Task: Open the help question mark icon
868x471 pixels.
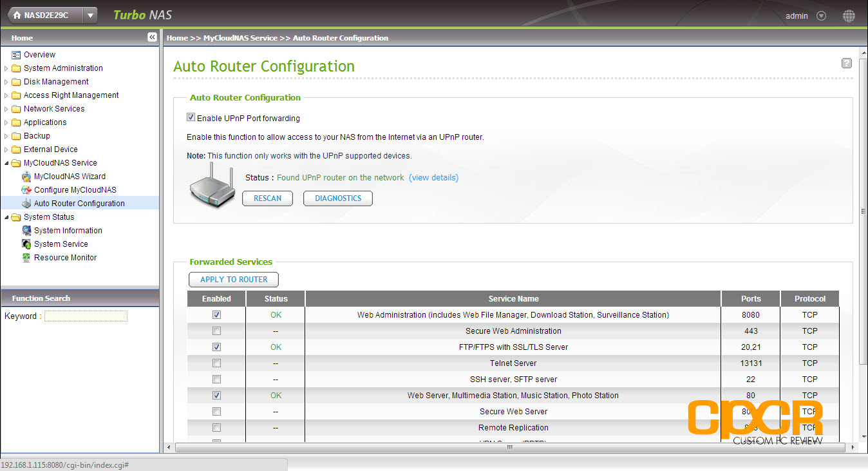Action: 847,63
